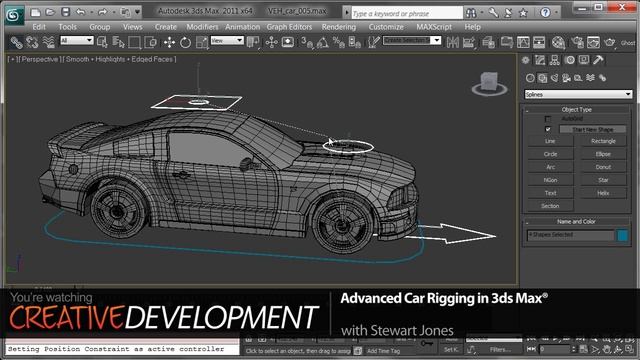Viewport: 640px width, 360px height.
Task: Click the Render teapot icon
Action: [x=609, y=42]
